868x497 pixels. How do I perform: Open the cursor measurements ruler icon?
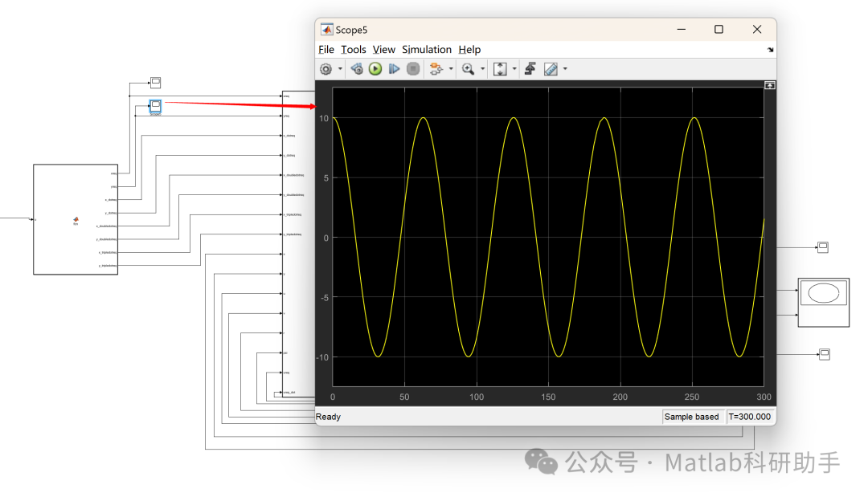(x=551, y=69)
